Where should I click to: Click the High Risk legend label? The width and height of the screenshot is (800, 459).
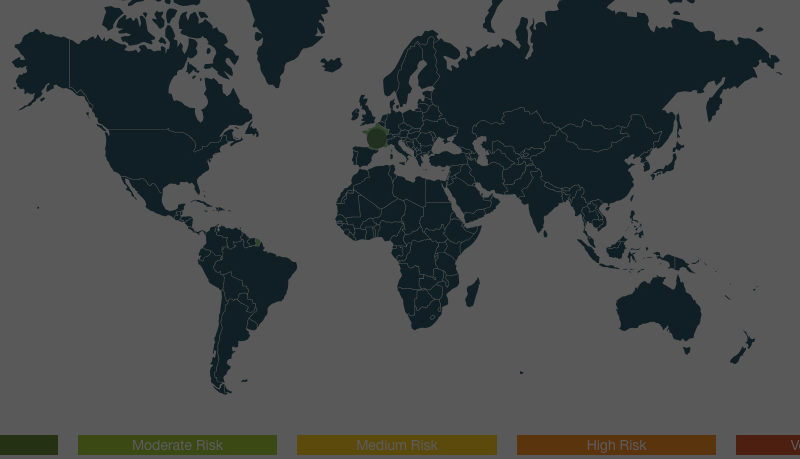[616, 445]
